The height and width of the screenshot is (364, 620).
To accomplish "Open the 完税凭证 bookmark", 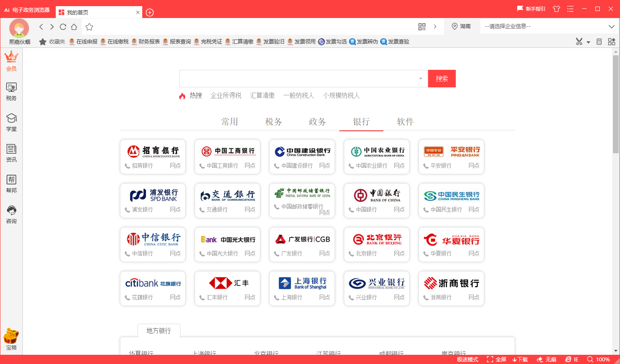I will point(208,42).
